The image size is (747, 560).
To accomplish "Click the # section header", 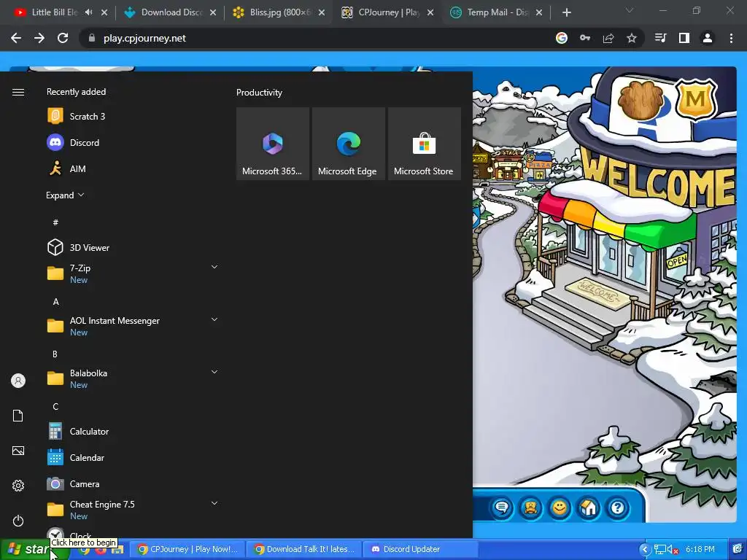I will point(55,222).
